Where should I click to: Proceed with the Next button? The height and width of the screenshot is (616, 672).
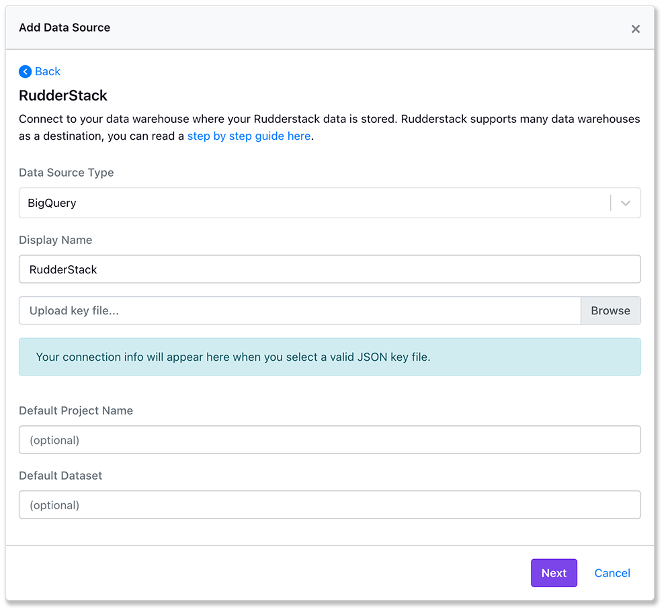click(554, 573)
